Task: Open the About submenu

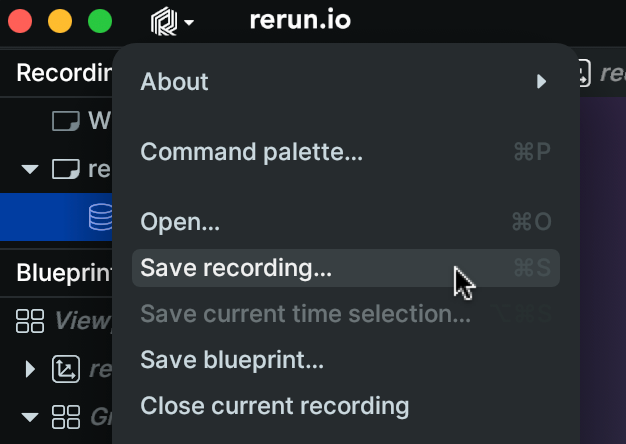Action: pyautogui.click(x=346, y=81)
